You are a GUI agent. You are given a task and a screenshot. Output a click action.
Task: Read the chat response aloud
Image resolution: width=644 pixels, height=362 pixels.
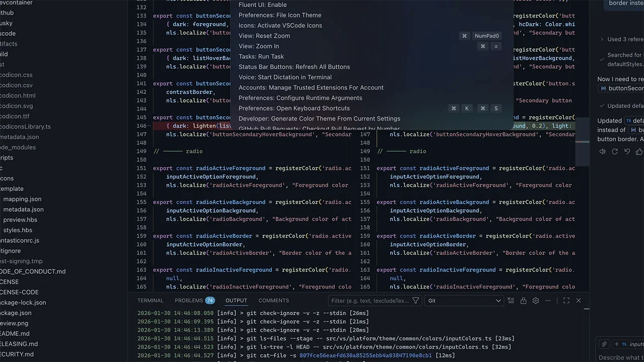pyautogui.click(x=602, y=151)
